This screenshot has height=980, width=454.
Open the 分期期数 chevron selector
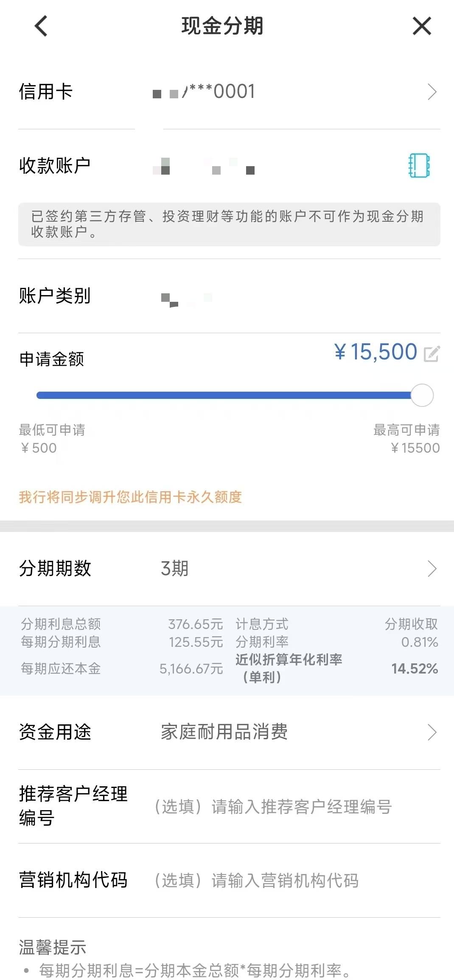[432, 569]
